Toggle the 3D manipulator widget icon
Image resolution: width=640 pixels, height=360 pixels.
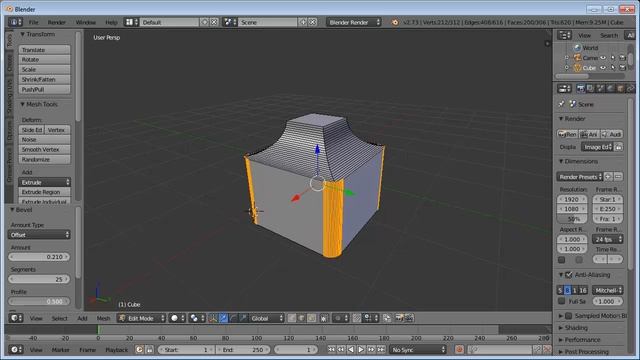(x=213, y=318)
